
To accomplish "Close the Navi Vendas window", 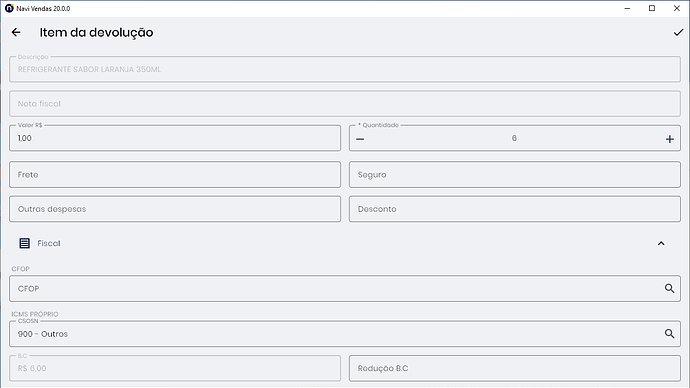I will [x=677, y=8].
